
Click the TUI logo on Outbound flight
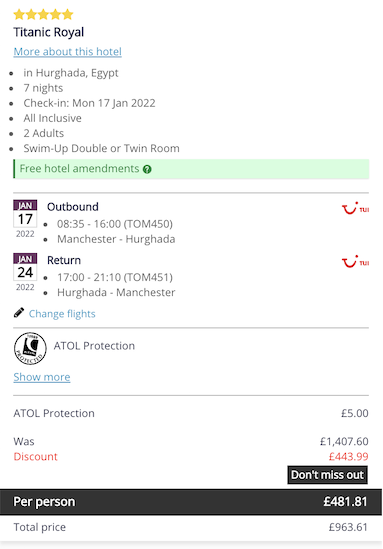point(355,208)
